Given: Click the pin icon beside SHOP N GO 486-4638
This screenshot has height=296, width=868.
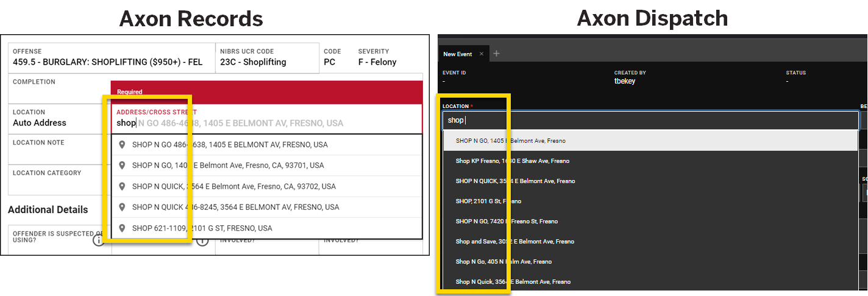Looking at the screenshot, I should click(122, 145).
